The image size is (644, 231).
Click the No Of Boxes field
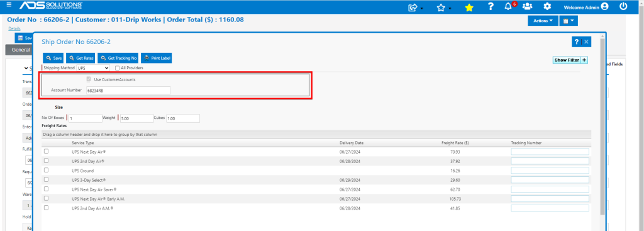tap(86, 118)
